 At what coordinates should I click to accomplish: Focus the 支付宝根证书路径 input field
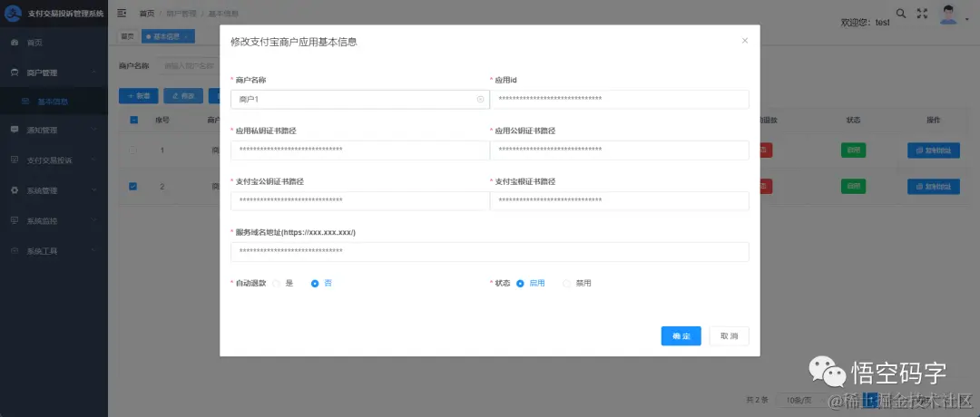tap(620, 200)
